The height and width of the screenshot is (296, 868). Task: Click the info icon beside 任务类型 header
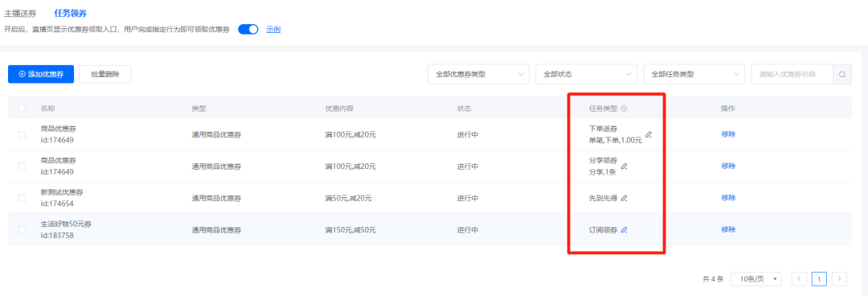(624, 109)
